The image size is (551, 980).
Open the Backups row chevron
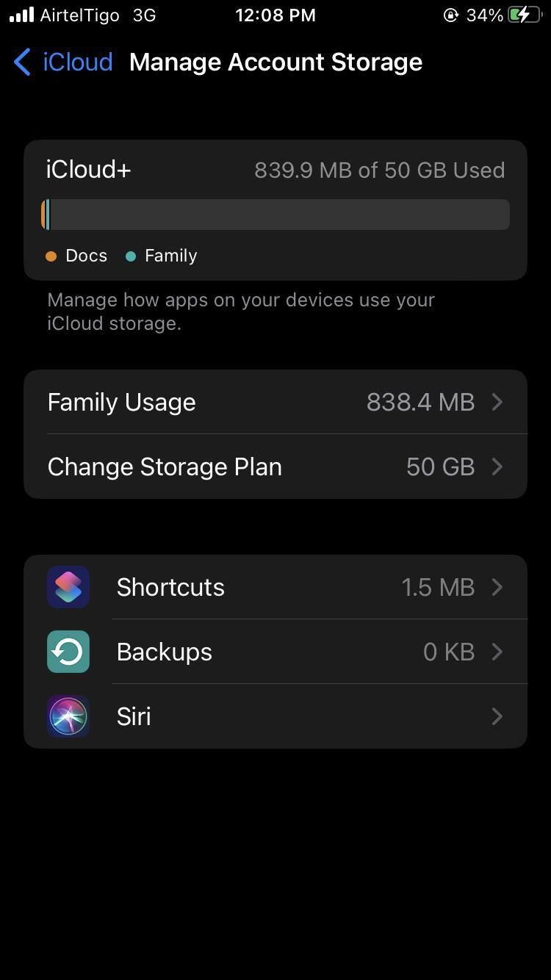[x=497, y=652]
